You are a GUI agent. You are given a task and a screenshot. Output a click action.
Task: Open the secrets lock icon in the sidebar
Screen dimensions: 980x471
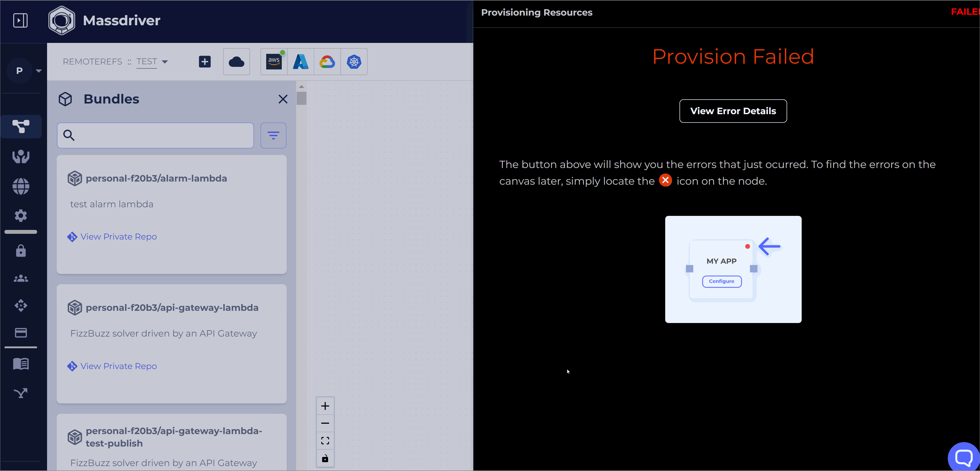tap(21, 250)
